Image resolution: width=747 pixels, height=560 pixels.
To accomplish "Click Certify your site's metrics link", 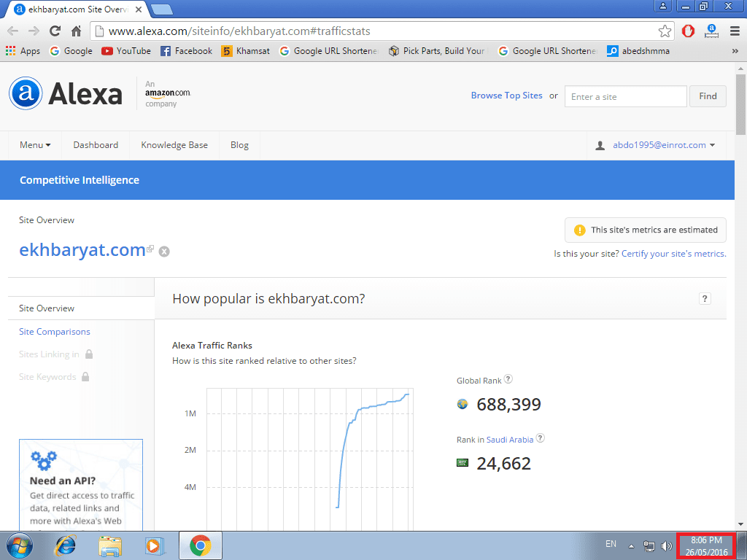I will [673, 254].
